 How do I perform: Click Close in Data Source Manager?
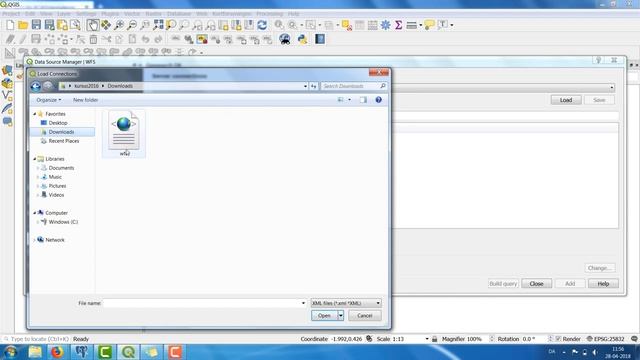tap(536, 284)
